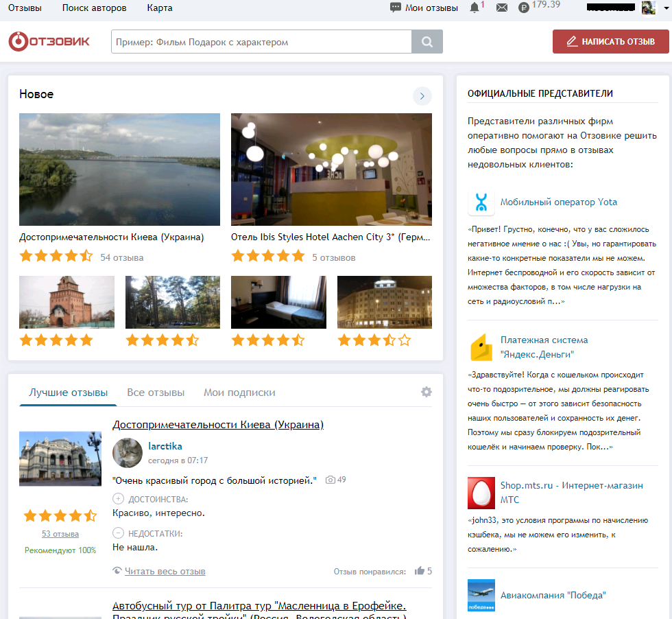Image resolution: width=672 pixels, height=619 pixels.
Task: Open the Kyiv river panorama photo
Action: click(x=119, y=170)
